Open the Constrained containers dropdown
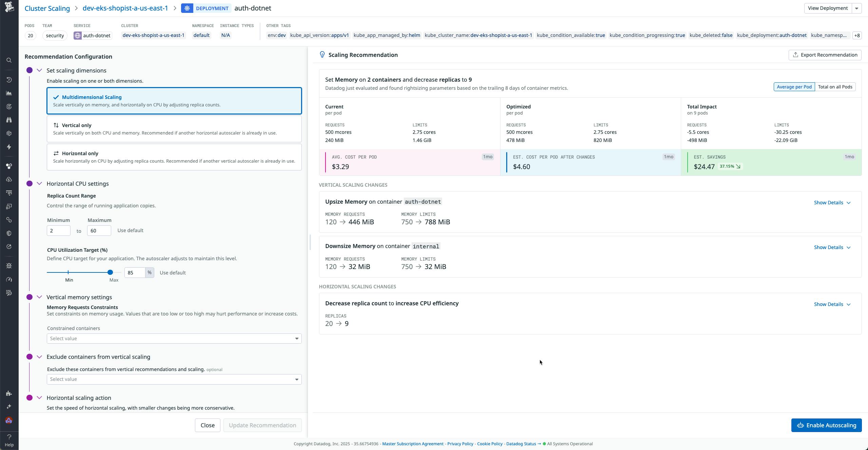Image resolution: width=868 pixels, height=450 pixels. coord(174,338)
